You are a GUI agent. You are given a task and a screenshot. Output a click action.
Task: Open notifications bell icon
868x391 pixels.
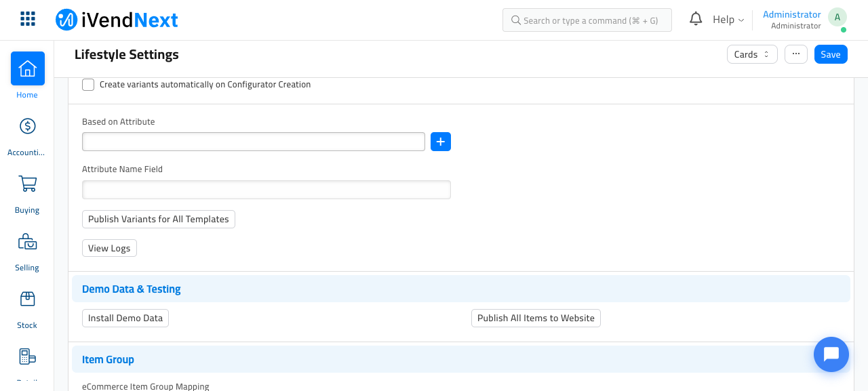pyautogui.click(x=696, y=19)
